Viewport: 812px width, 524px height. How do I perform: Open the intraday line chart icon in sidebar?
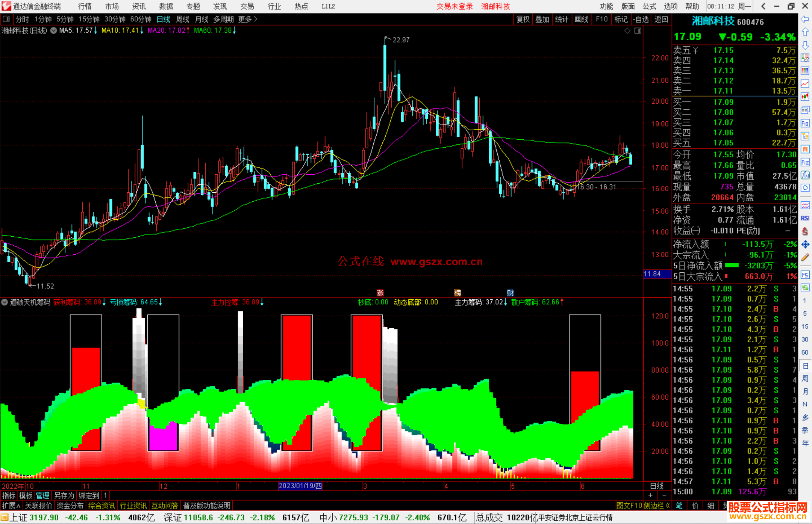pyautogui.click(x=805, y=84)
